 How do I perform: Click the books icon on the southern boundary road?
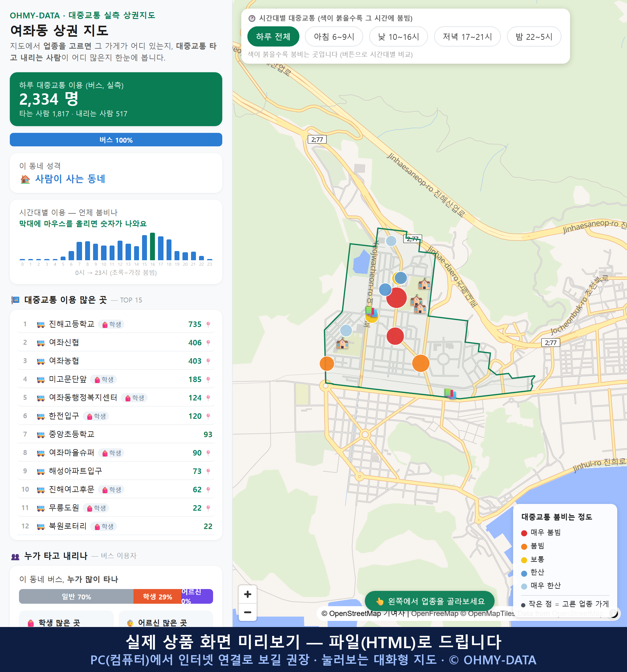(x=450, y=393)
